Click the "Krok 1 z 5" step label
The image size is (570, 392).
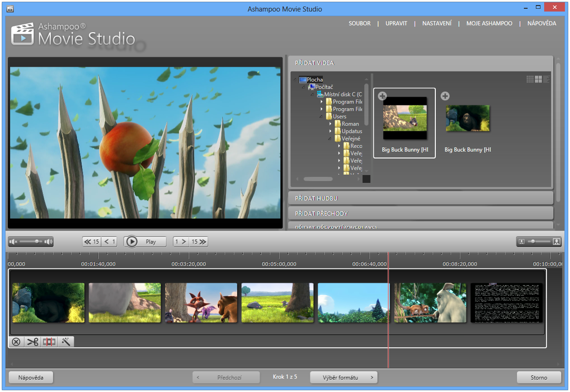285,377
